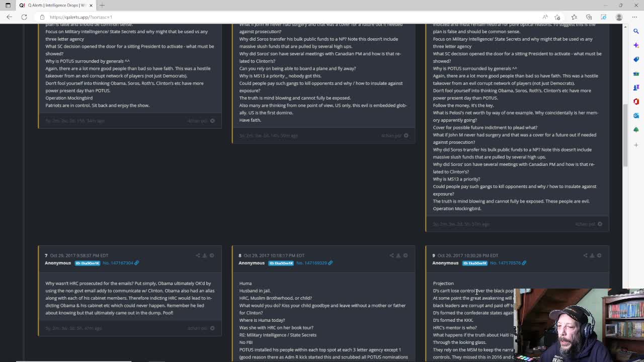The height and width of the screenshot is (362, 644).
Task: Open Collections in the browser toolbar
Action: (x=589, y=17)
